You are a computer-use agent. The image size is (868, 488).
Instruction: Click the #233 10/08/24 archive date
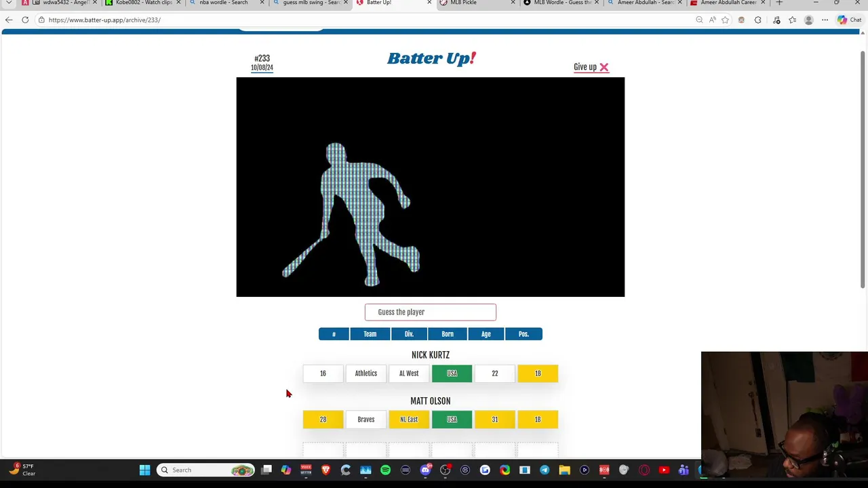pyautogui.click(x=262, y=63)
